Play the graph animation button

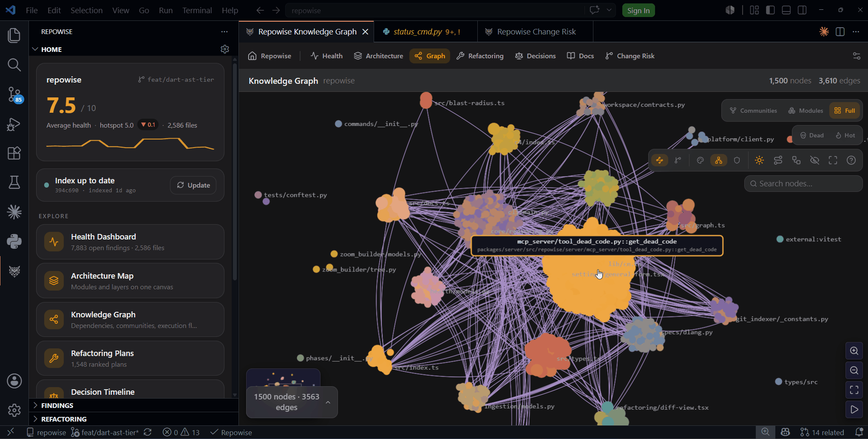click(x=854, y=410)
